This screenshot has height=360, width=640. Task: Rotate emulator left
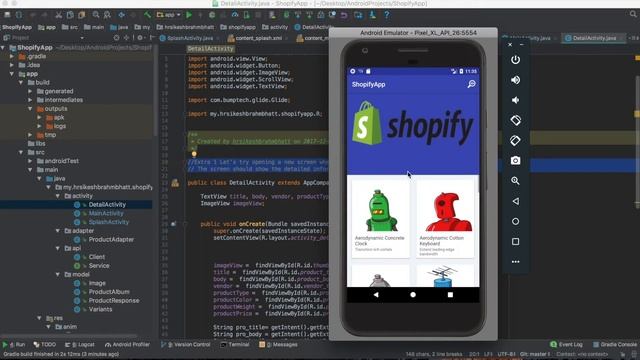pyautogui.click(x=516, y=120)
